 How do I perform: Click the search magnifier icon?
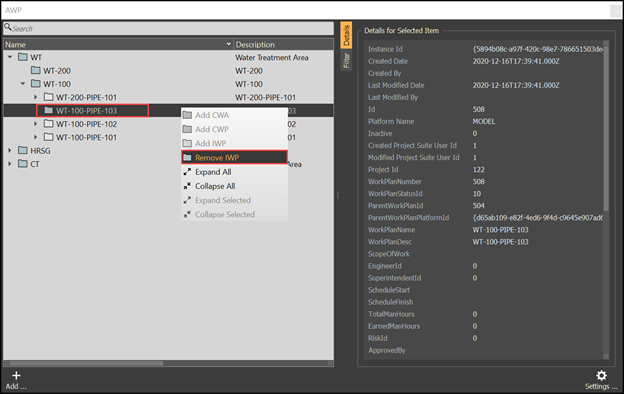(x=8, y=27)
